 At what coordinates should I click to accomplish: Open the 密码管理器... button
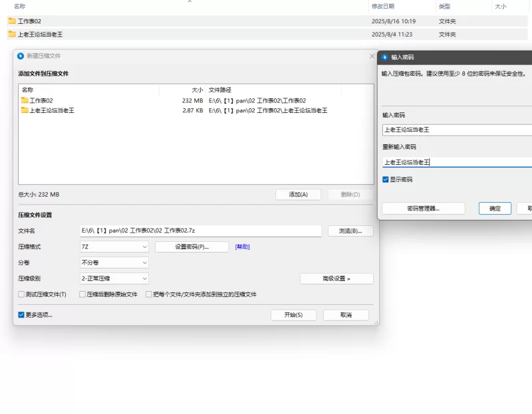[x=424, y=209]
